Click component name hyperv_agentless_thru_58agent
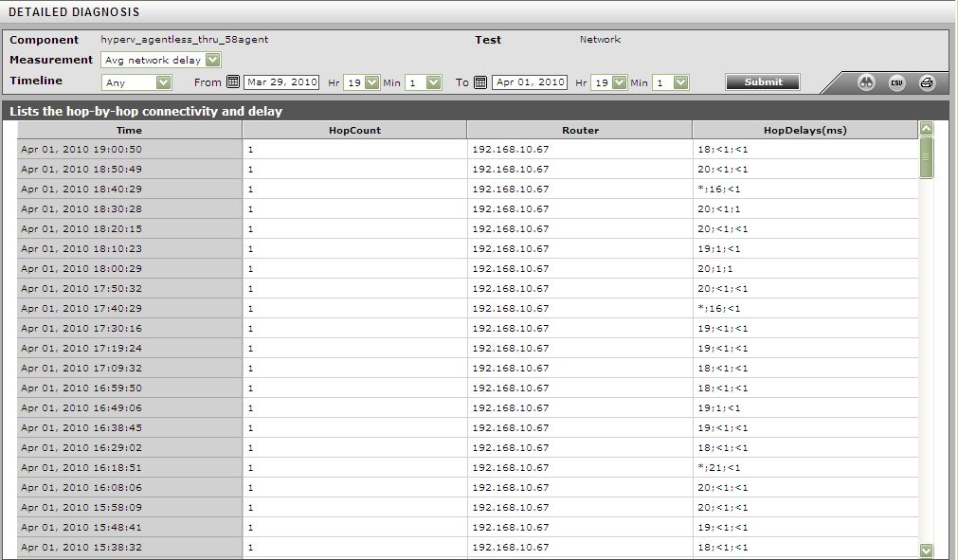This screenshot has width=958, height=560. coord(185,39)
